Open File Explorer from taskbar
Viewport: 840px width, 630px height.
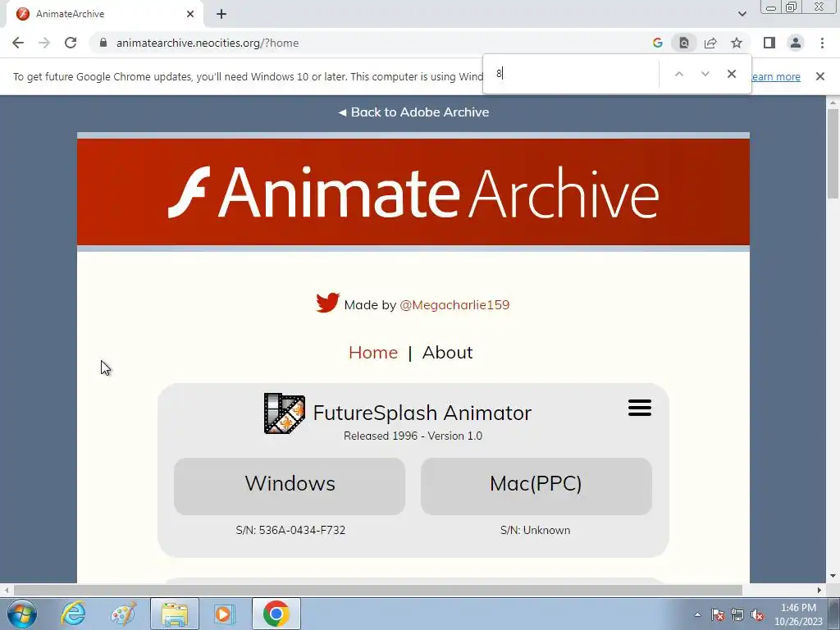(175, 614)
